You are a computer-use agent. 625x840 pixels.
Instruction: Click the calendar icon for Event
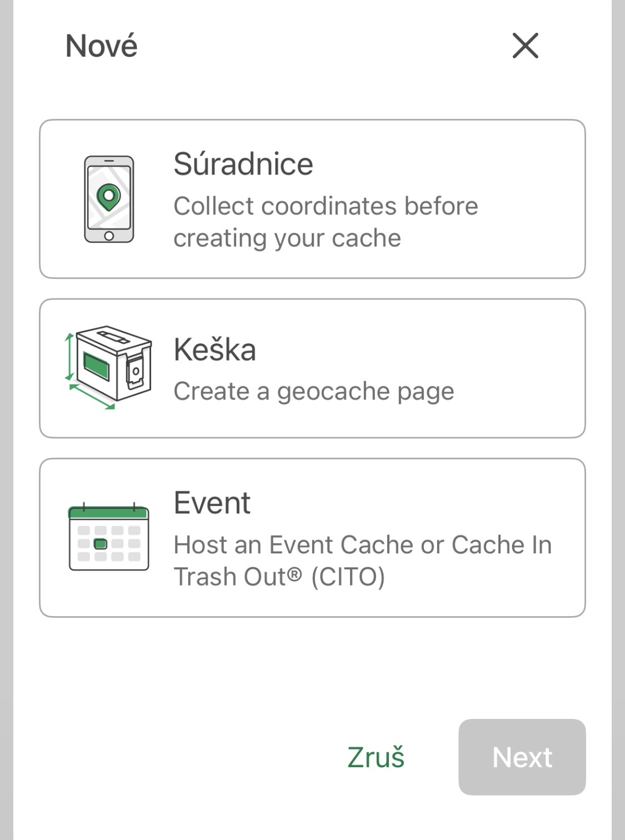pyautogui.click(x=109, y=538)
